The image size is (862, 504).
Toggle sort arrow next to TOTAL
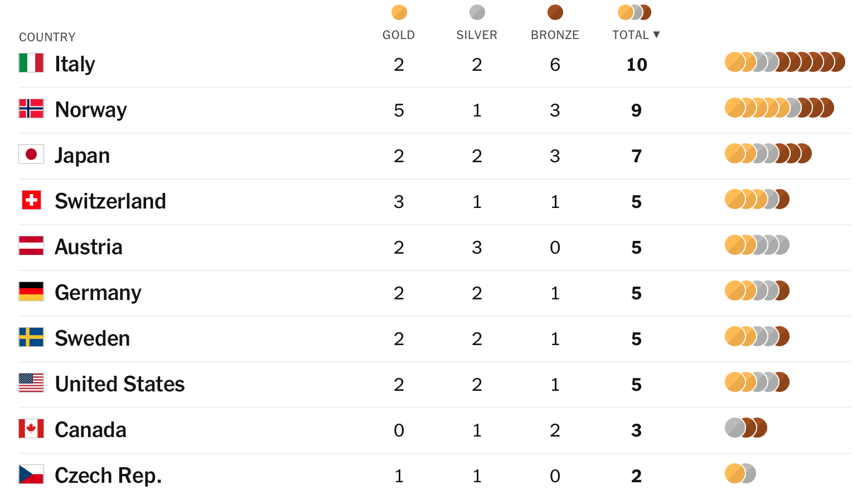(656, 35)
